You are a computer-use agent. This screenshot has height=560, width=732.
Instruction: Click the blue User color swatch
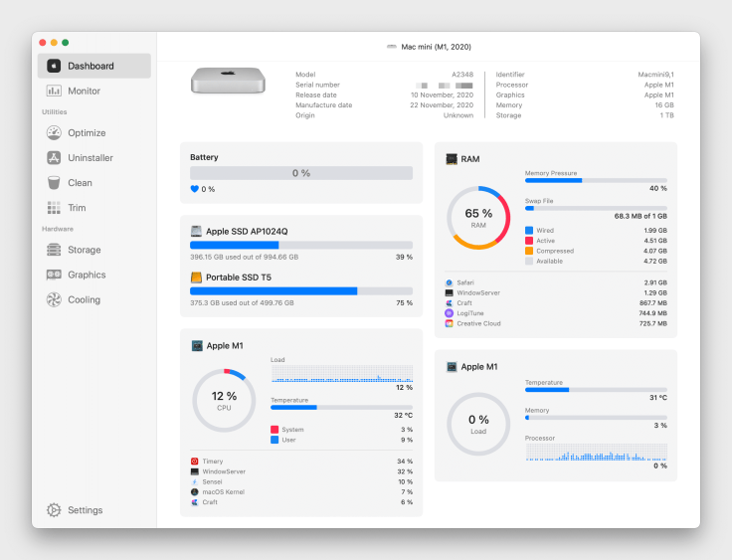274,440
